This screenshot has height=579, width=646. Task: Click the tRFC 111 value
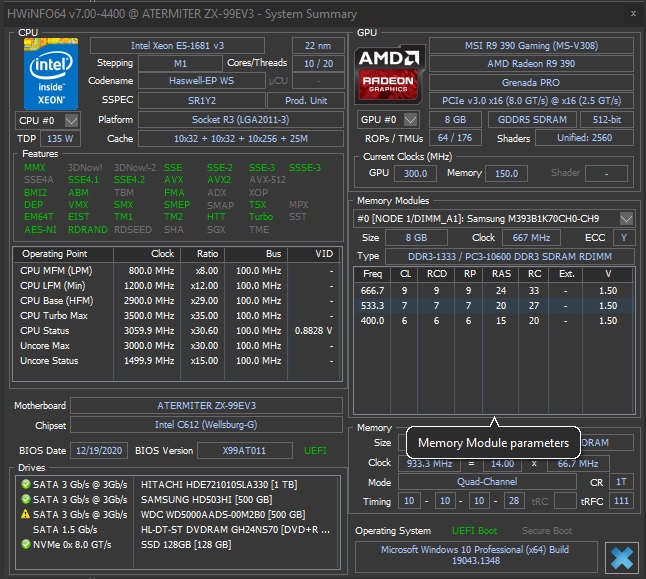pos(621,501)
